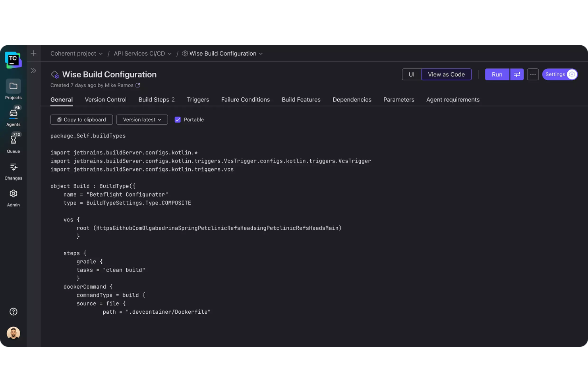588x392 pixels.
Task: Click the ellipsis actions icon near Run
Action: [x=533, y=74]
